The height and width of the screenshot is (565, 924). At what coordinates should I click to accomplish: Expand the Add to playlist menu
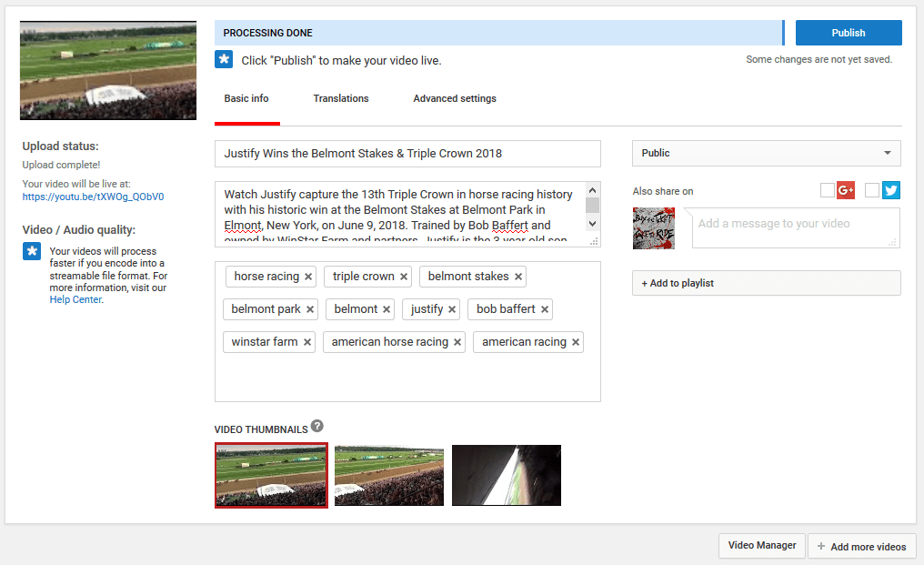[766, 283]
